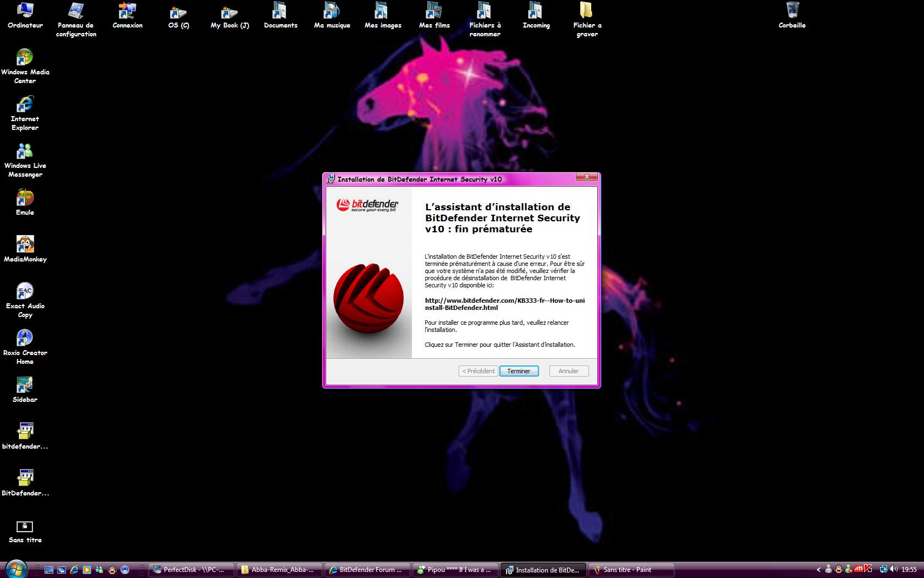Image resolution: width=924 pixels, height=578 pixels.
Task: Select the Emule desktop icon
Action: tap(25, 203)
